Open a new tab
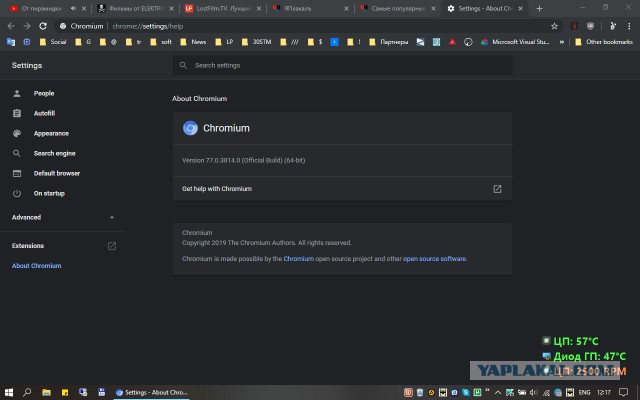 tap(539, 8)
